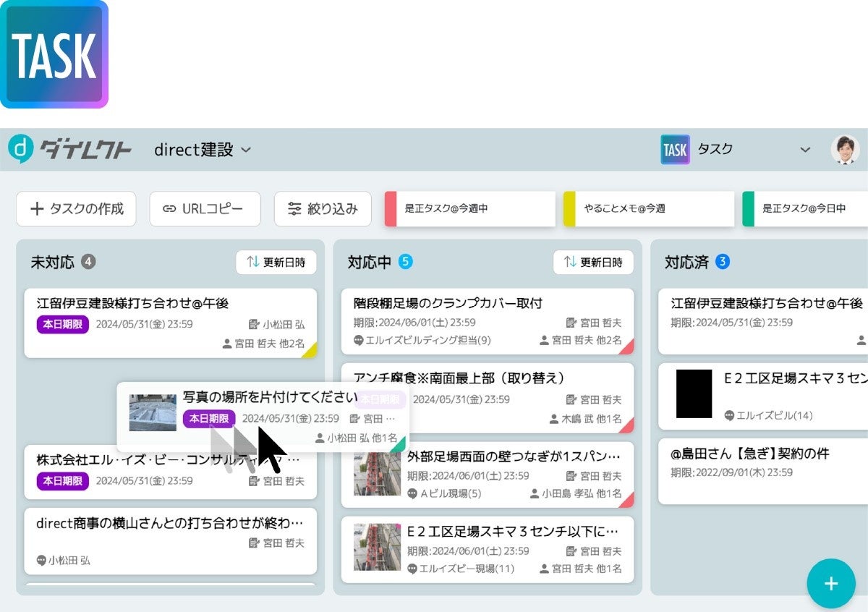Click the yellow swatch on やることメモ@今週

point(569,209)
